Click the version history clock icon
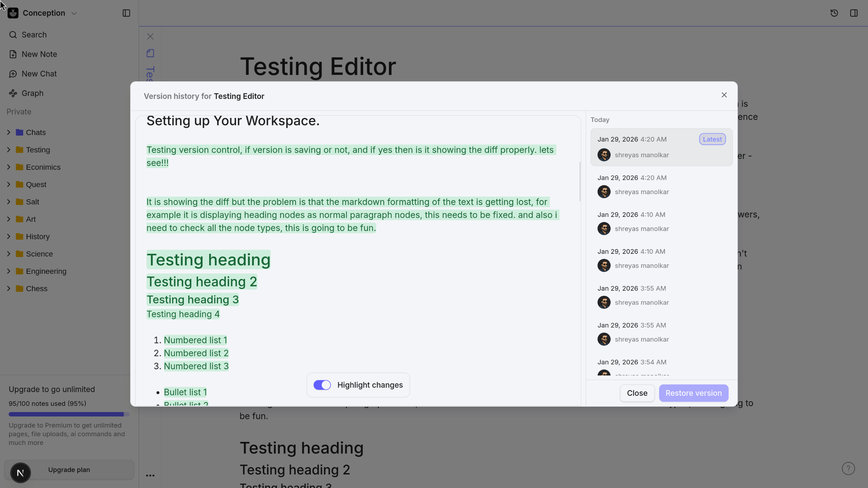 coord(834,13)
